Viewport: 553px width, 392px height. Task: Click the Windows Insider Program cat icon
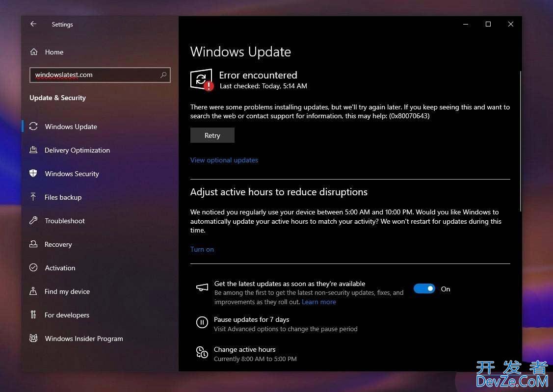tap(33, 339)
